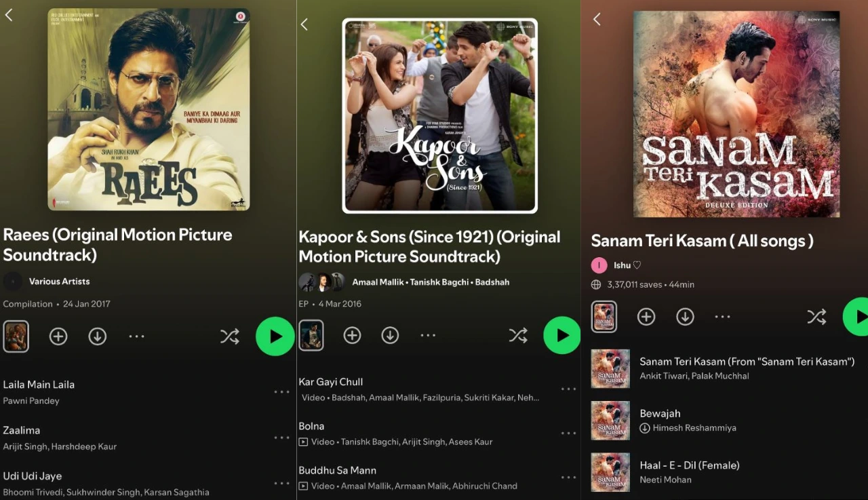Tap the globe icon beside saves count

596,285
